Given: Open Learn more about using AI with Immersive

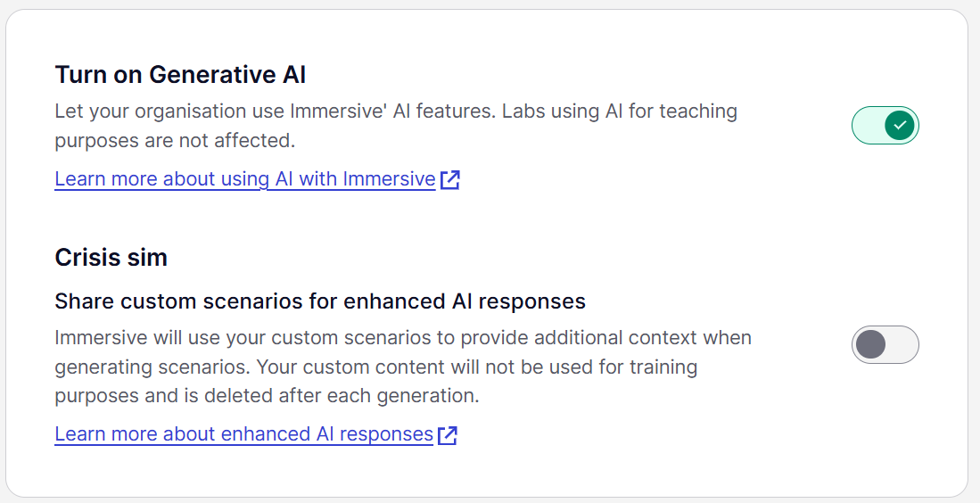Looking at the screenshot, I should [x=245, y=179].
